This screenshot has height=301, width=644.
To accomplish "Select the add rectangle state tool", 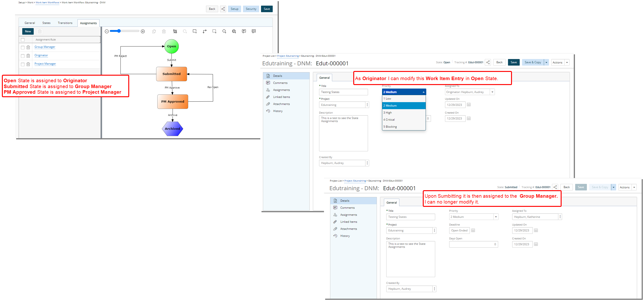I will click(195, 31).
